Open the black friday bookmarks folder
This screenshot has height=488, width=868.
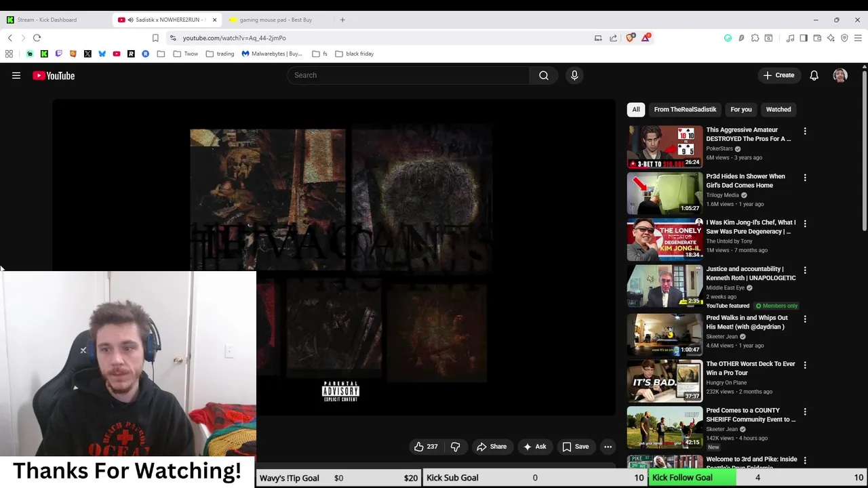[354, 54]
